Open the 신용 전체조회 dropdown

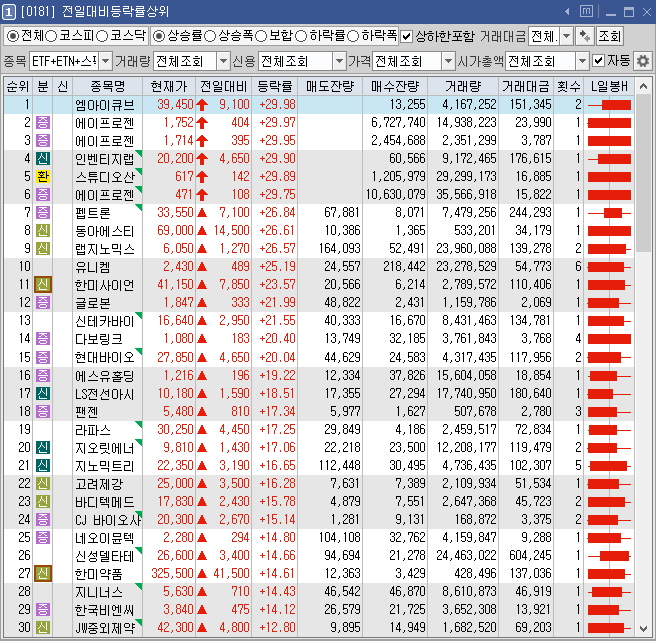tap(339, 62)
